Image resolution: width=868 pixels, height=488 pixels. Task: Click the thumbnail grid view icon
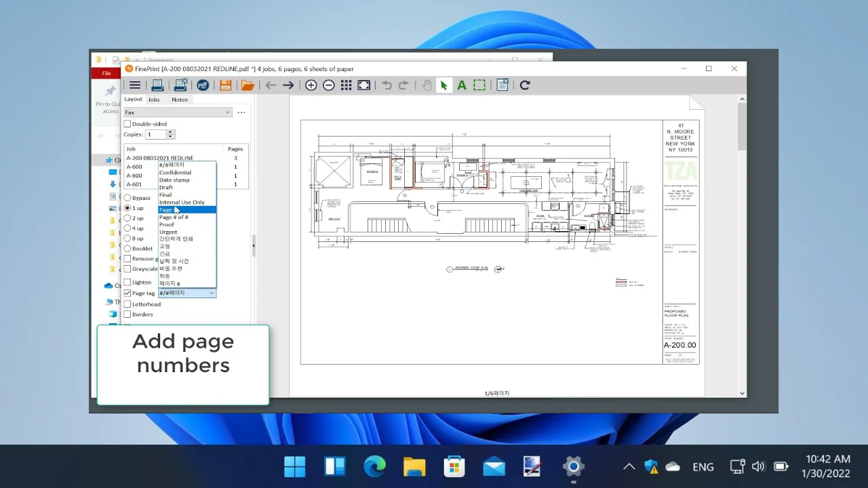coord(346,85)
